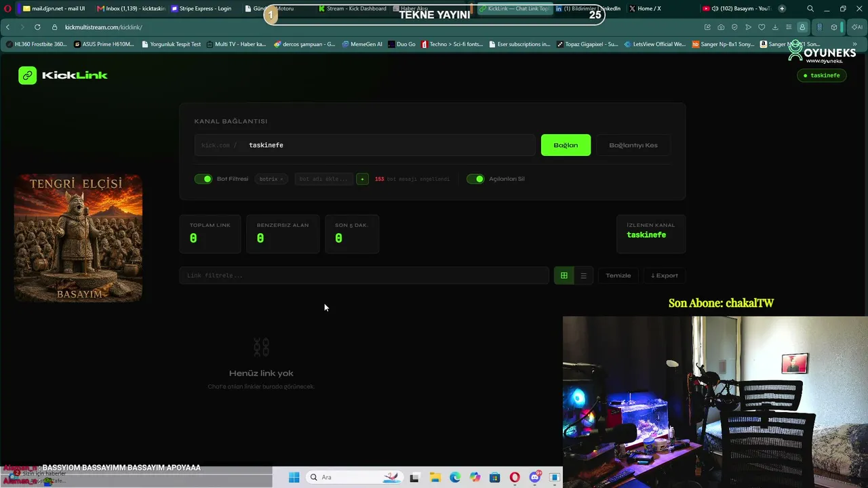The width and height of the screenshot is (868, 488).
Task: Click the Link filtrele search field
Action: point(364,276)
